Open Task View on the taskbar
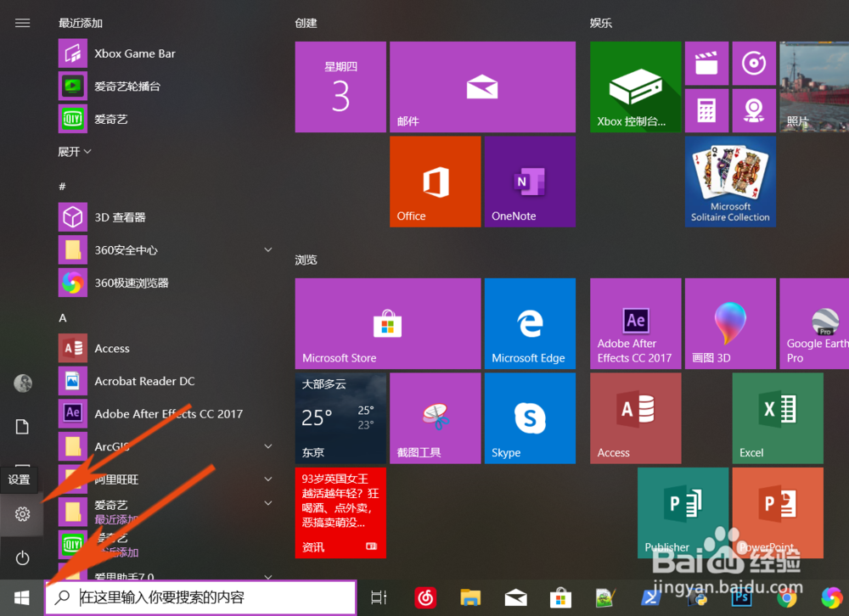The image size is (849, 616). (378, 597)
